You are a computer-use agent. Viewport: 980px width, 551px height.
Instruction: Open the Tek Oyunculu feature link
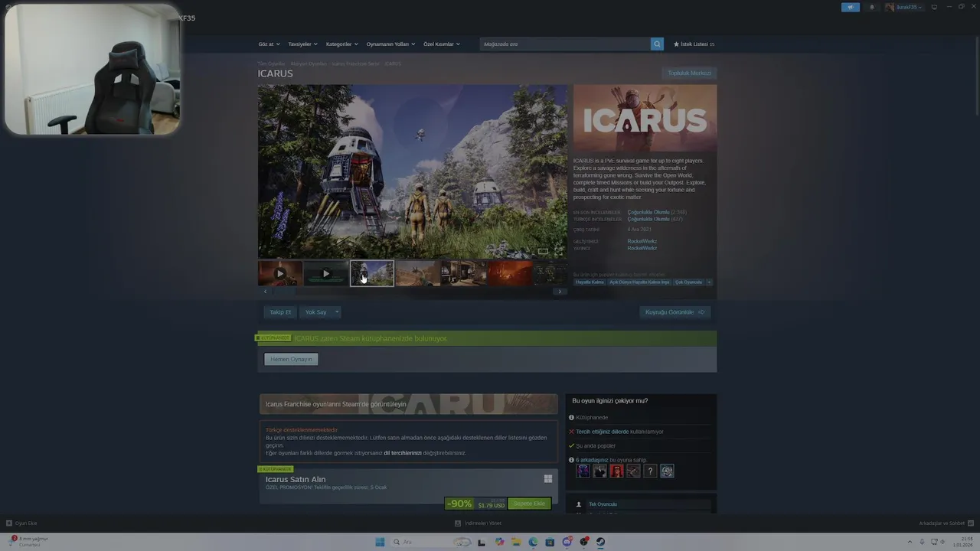click(603, 504)
